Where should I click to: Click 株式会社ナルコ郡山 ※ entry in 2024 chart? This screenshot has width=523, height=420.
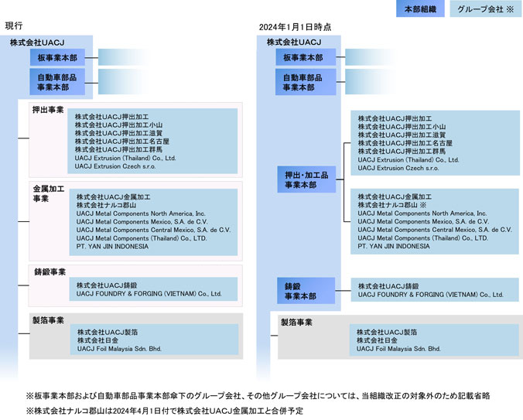[x=396, y=204]
